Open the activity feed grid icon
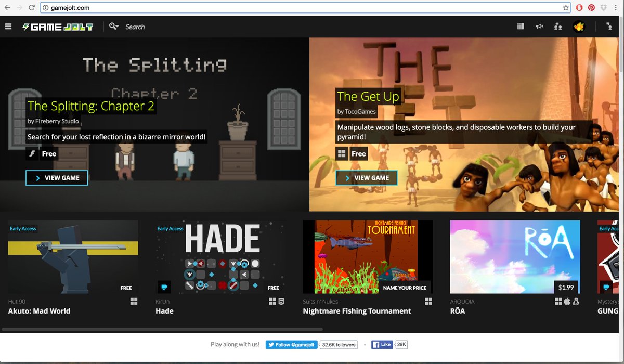 click(x=521, y=27)
